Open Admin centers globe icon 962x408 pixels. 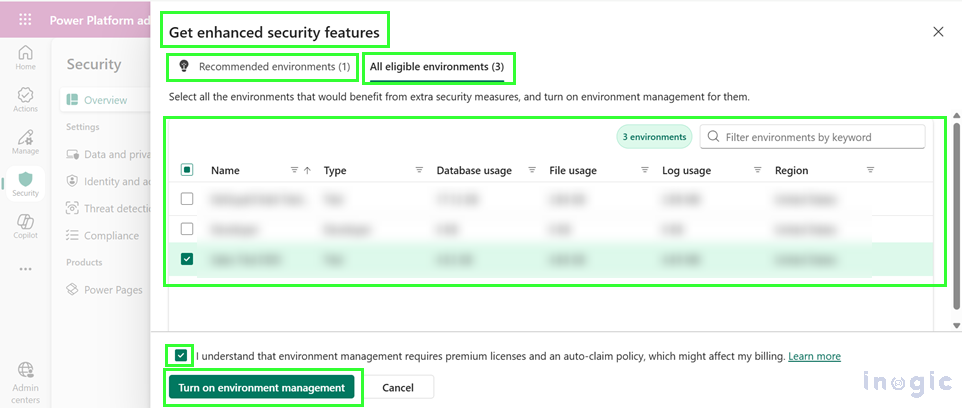[x=25, y=383]
